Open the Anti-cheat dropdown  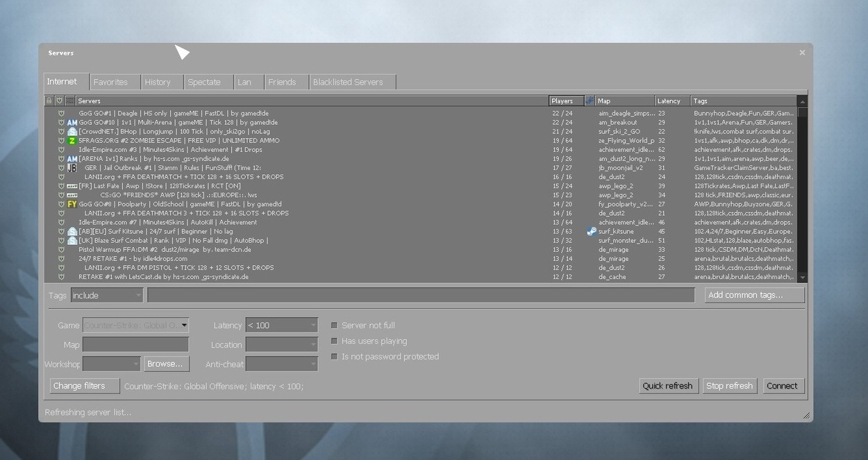tap(282, 364)
